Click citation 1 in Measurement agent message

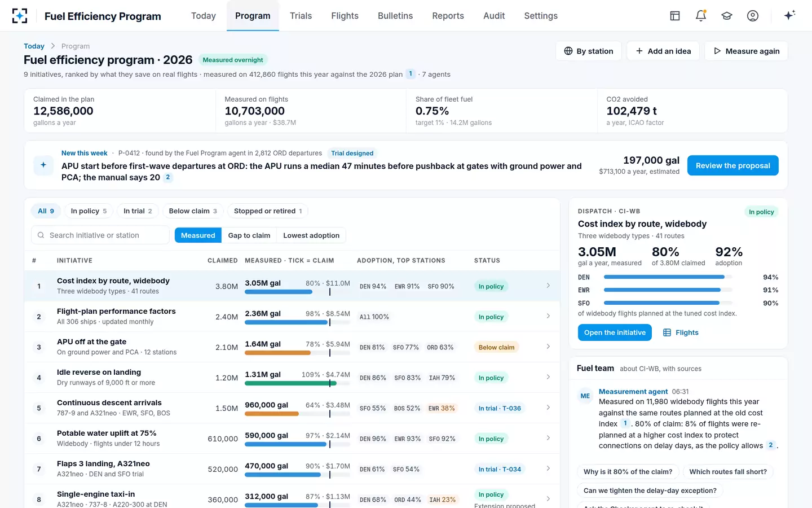pyautogui.click(x=625, y=423)
